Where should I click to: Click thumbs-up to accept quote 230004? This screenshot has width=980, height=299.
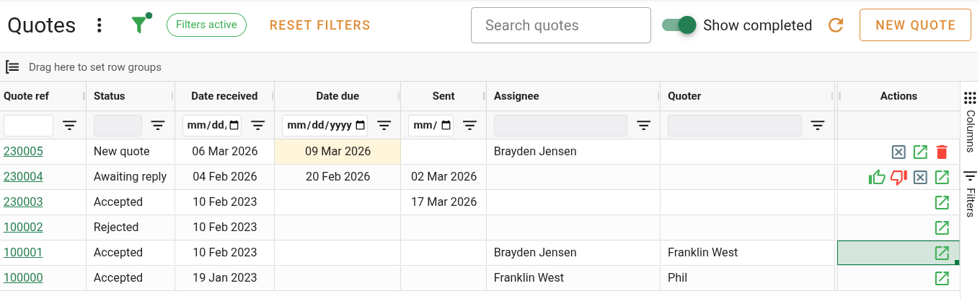click(877, 177)
